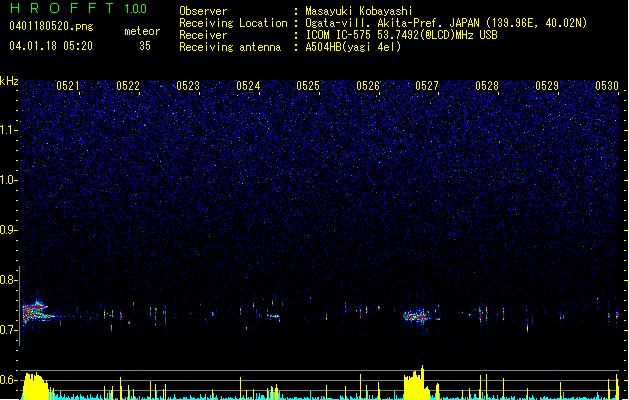This screenshot has width=629, height=400.
Task: Click the yellow power peak below 0527
Action: pos(416,383)
